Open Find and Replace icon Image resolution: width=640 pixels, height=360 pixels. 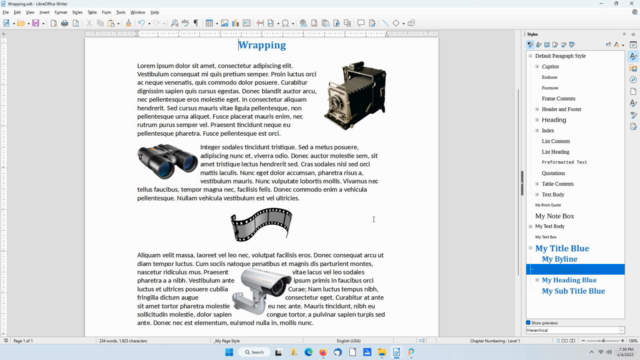174,23
